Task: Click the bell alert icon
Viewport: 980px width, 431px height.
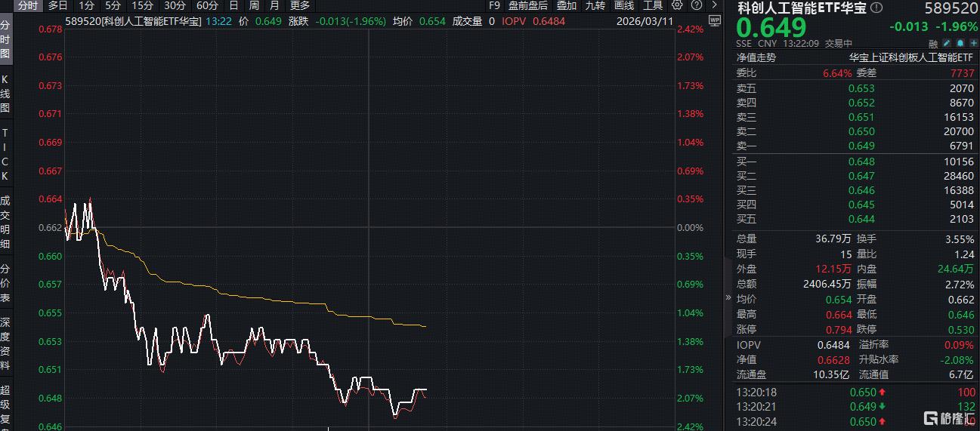Action: tap(960, 44)
